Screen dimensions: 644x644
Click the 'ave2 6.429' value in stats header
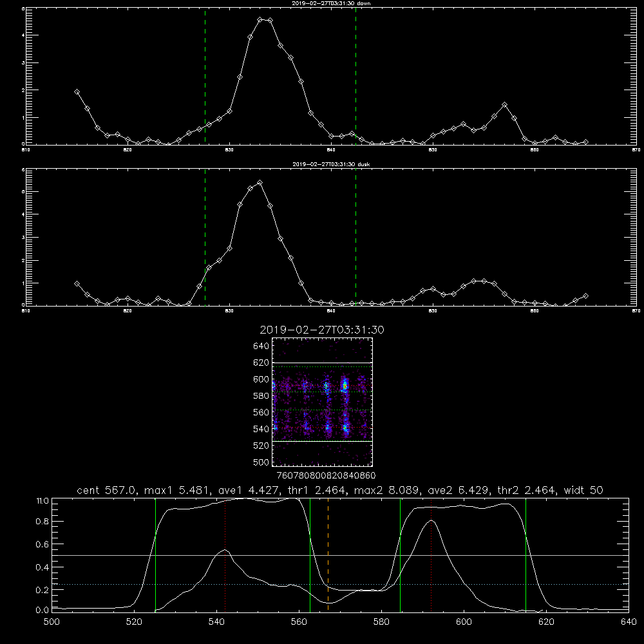pos(460,490)
